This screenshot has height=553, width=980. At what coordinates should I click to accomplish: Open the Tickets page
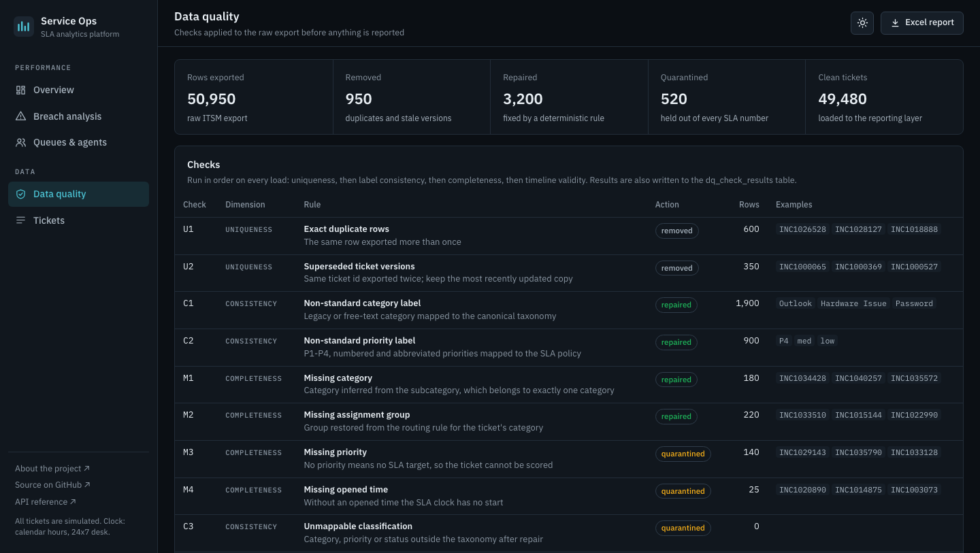point(78,220)
